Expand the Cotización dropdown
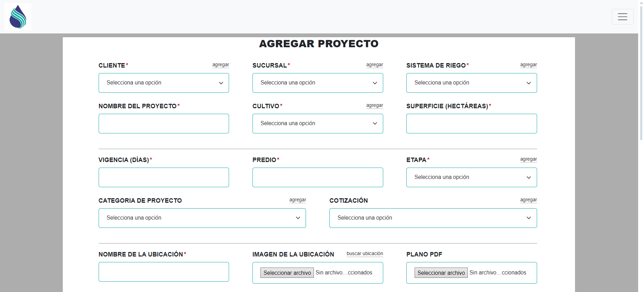The image size is (644, 292). click(x=433, y=218)
